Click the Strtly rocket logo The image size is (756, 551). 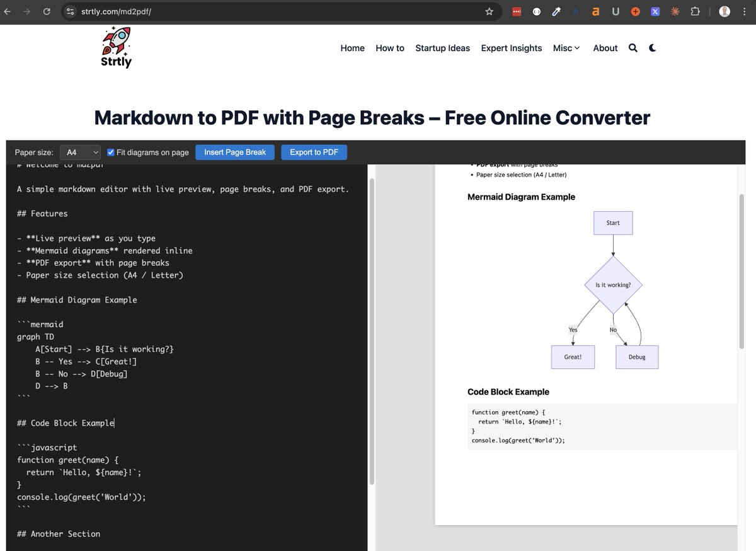point(117,47)
